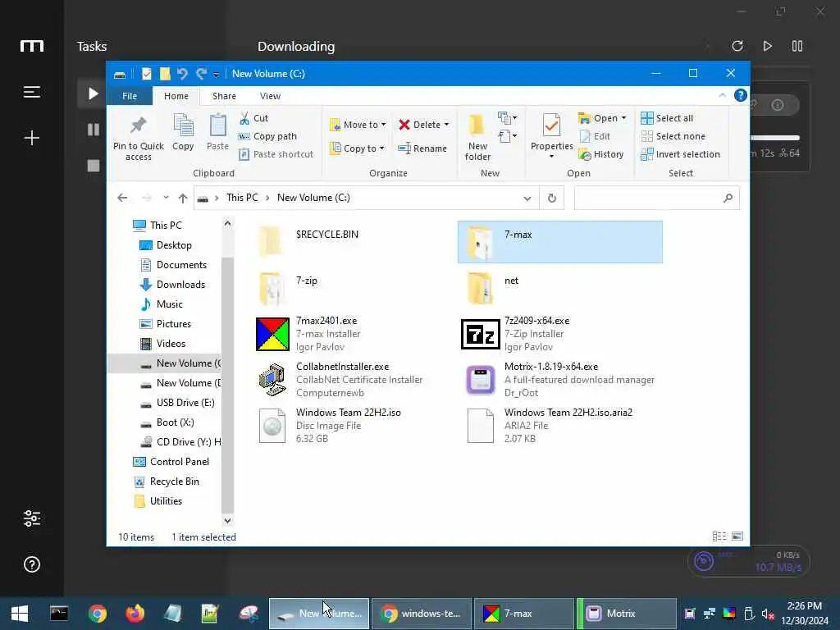Select the Home ribbon tab
This screenshot has height=630, width=840.
pos(176,96)
